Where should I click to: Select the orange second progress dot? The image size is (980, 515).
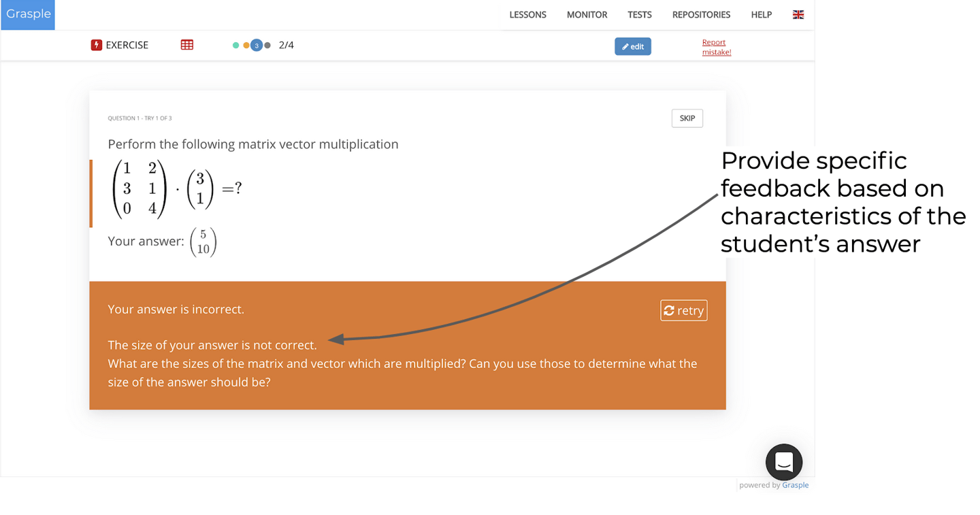click(246, 46)
